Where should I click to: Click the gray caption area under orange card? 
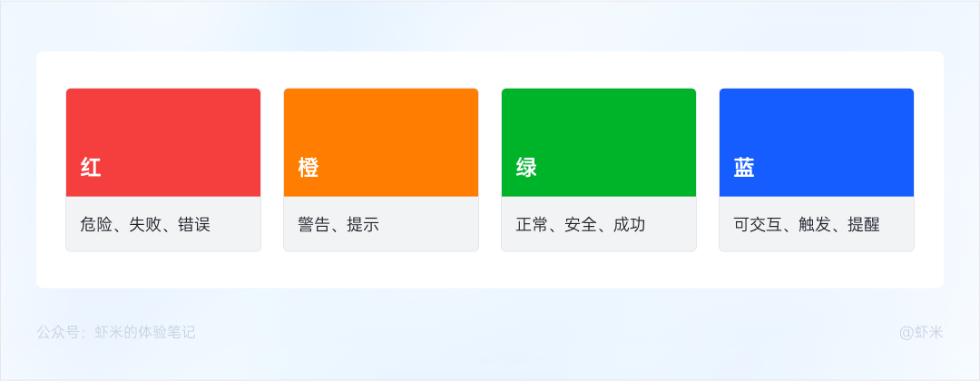381,224
